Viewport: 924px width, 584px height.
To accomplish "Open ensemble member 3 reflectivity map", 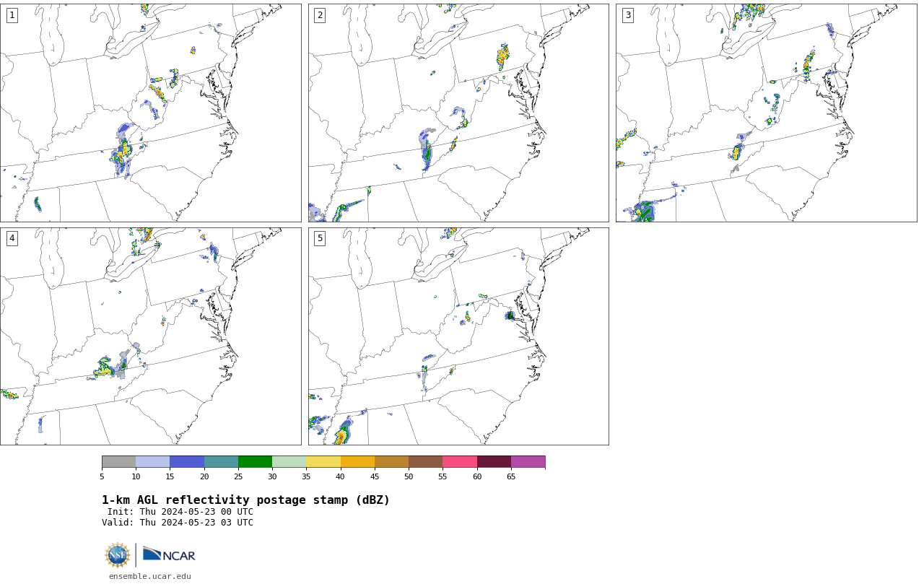I will (x=767, y=113).
